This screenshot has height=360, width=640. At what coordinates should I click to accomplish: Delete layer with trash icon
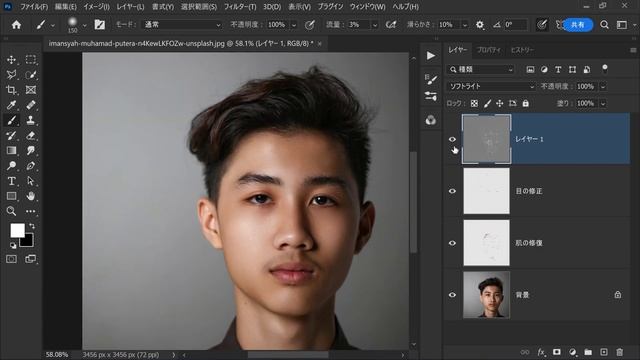click(620, 352)
